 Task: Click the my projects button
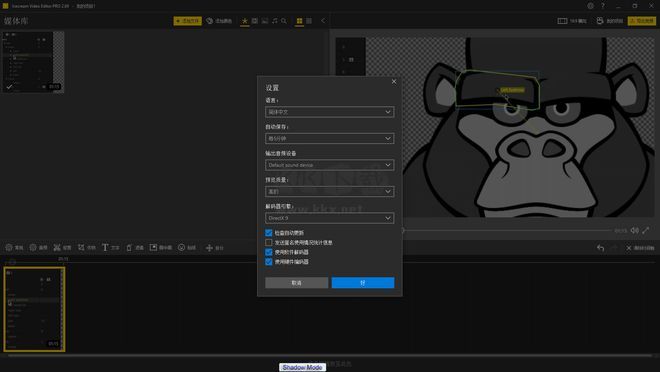click(x=609, y=21)
